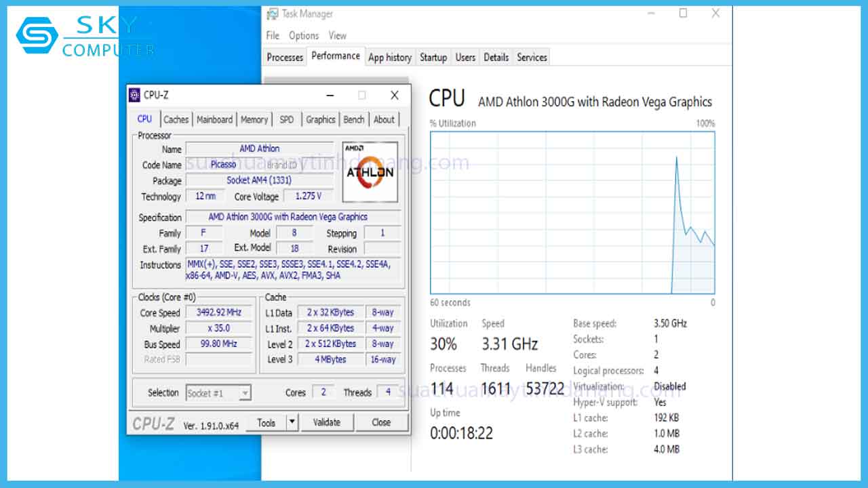The height and width of the screenshot is (488, 868).
Task: Click the Multiplier value x 35.0
Action: click(x=219, y=328)
